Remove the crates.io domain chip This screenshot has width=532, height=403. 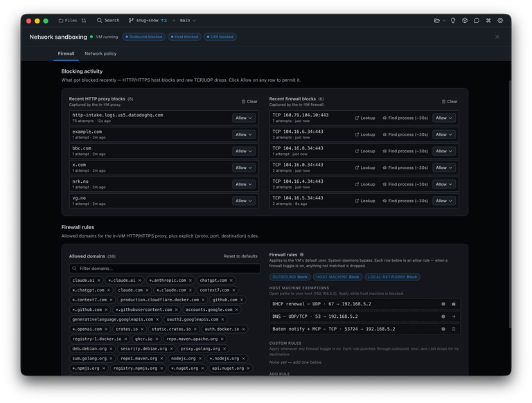click(x=142, y=330)
